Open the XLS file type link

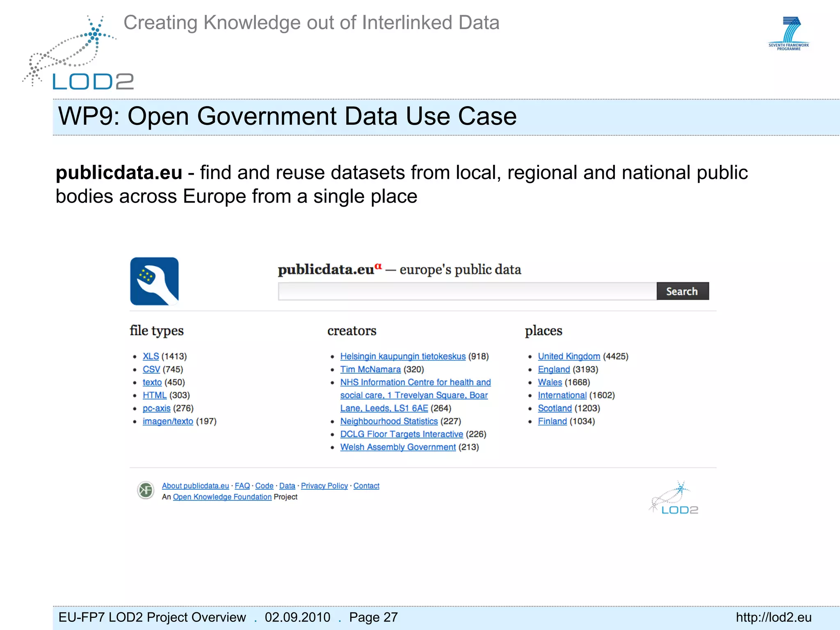[x=151, y=356]
